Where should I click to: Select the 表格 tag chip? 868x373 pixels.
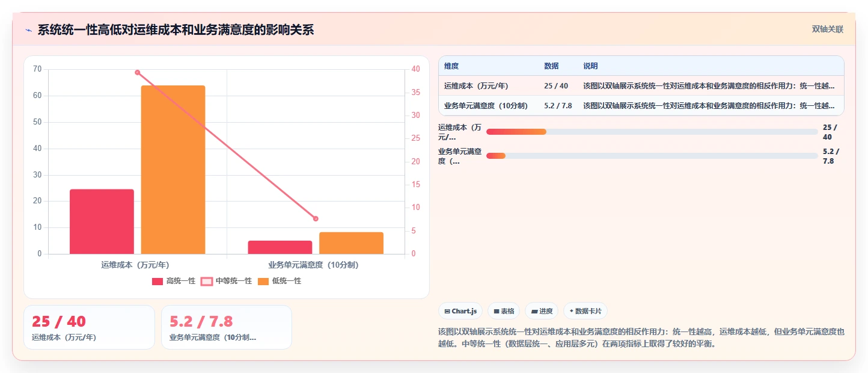(x=503, y=311)
